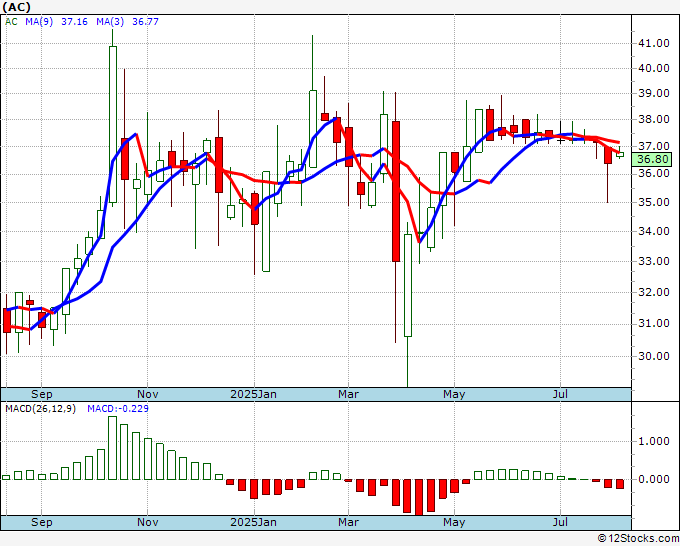Screen dimensions: 680x546
Task: Click Jul on the MACD time axis
Action: [x=560, y=522]
